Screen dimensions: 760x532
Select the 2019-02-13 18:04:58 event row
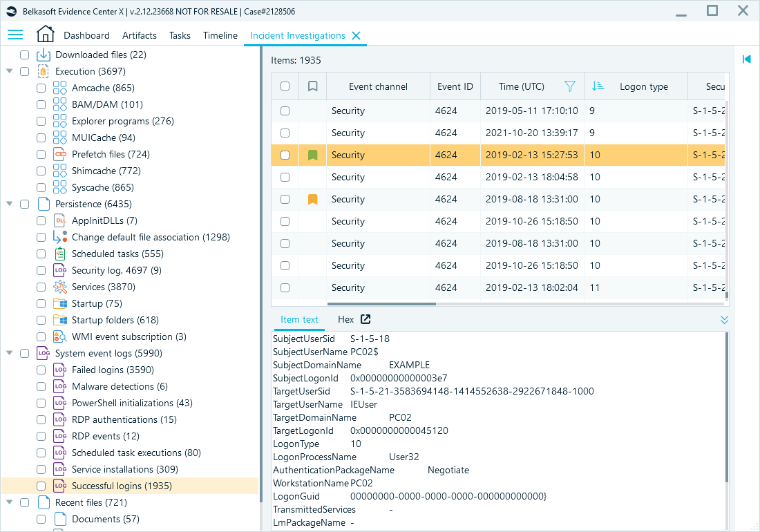click(497, 178)
